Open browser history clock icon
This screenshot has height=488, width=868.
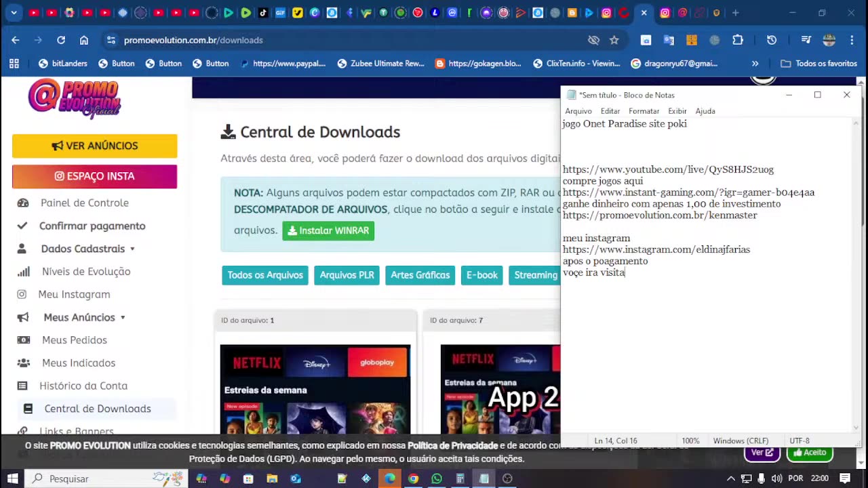pyautogui.click(x=772, y=40)
